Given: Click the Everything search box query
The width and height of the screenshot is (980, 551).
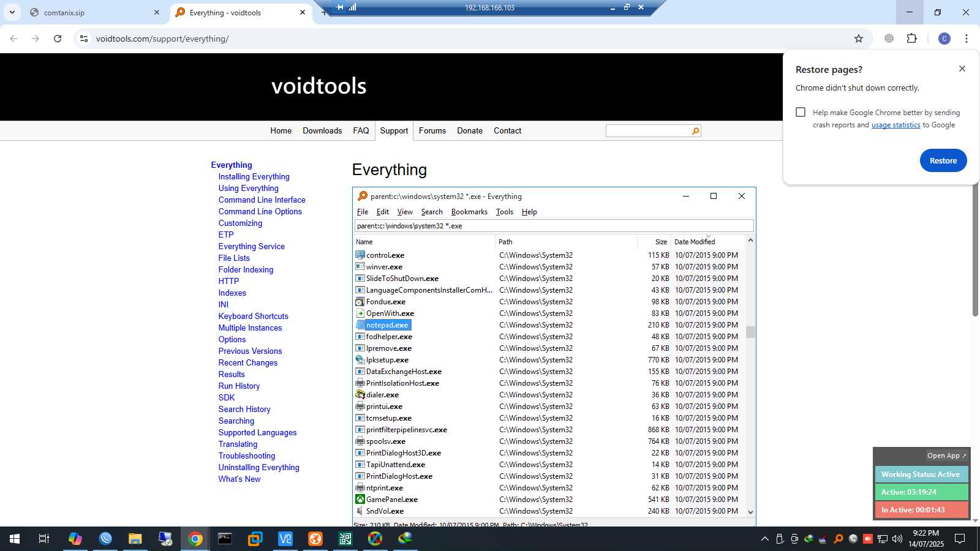Looking at the screenshot, I should [554, 226].
